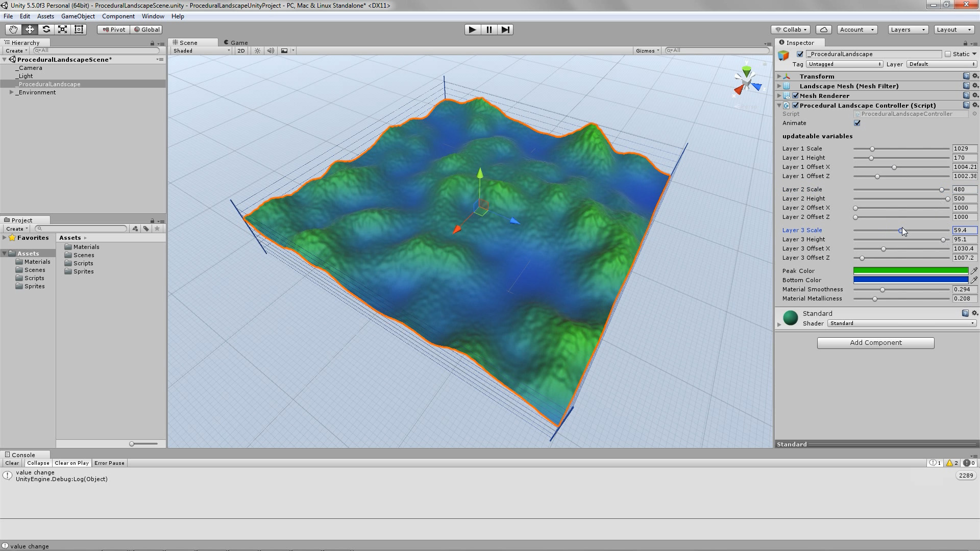Click Add Component button in Inspector

click(x=876, y=342)
